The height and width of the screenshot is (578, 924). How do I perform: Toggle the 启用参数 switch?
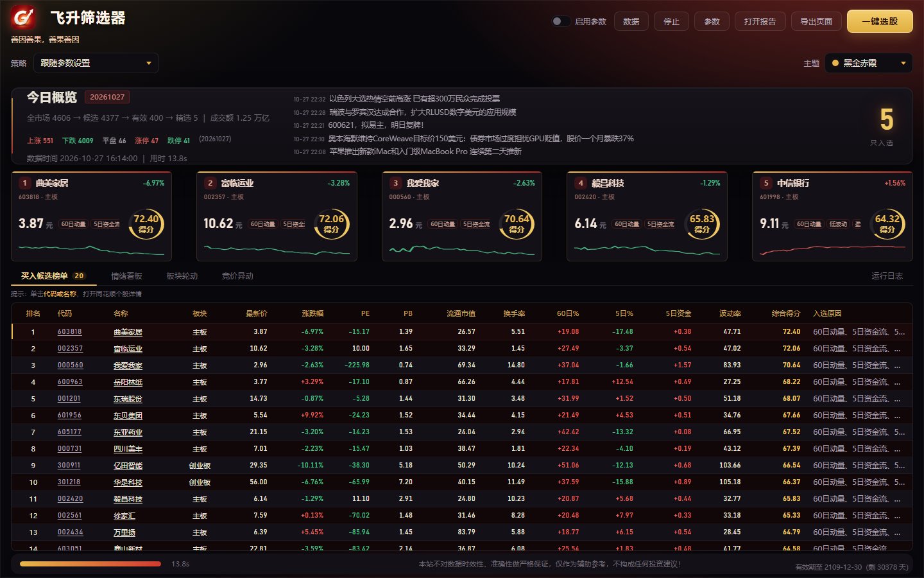tap(561, 21)
